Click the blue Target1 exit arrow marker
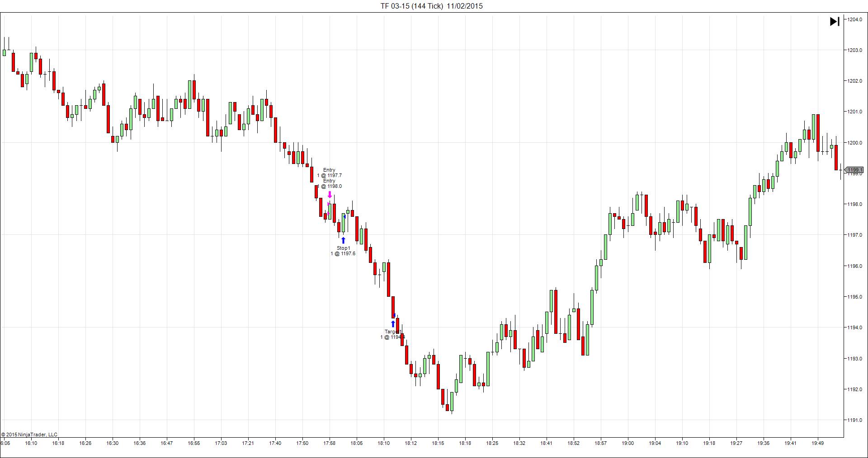 [393, 324]
